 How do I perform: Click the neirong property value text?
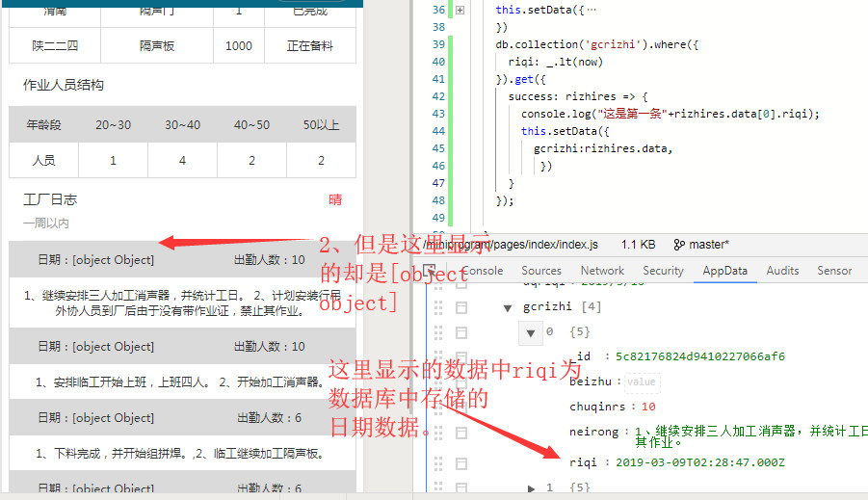point(750,436)
